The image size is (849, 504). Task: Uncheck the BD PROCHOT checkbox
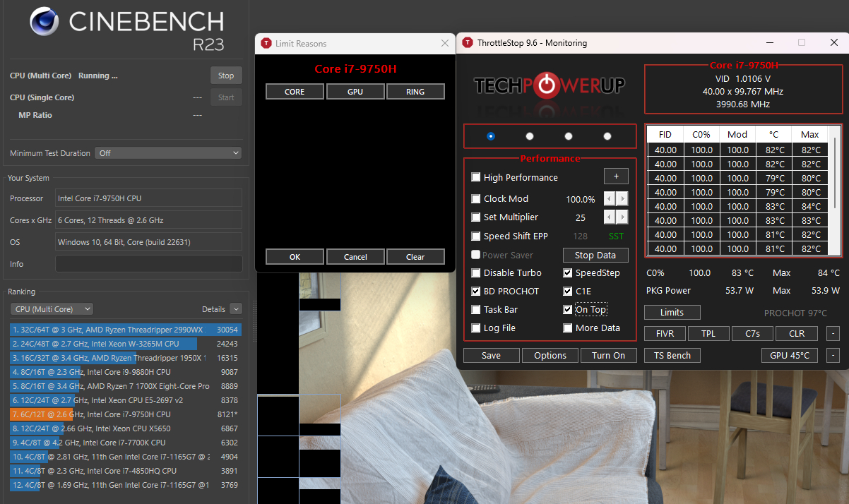(x=476, y=292)
